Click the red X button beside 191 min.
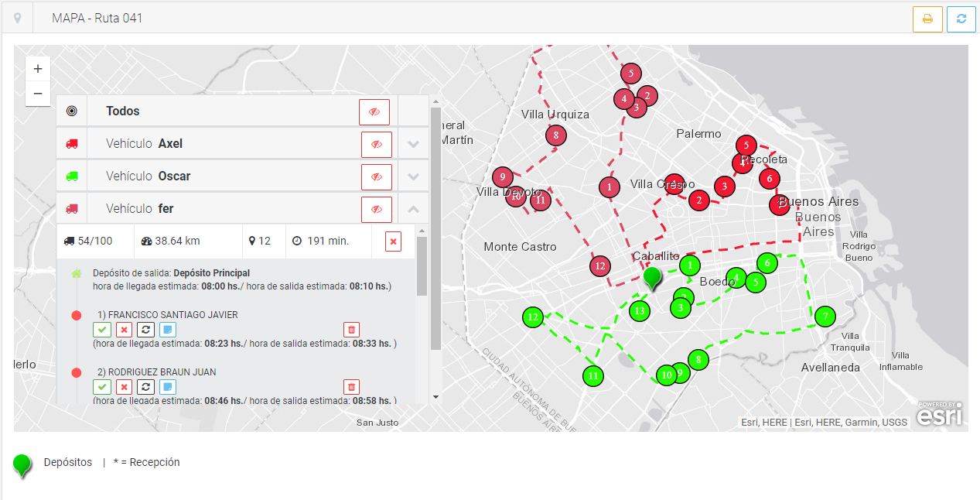Screen dimensions: 980x500 393,242
